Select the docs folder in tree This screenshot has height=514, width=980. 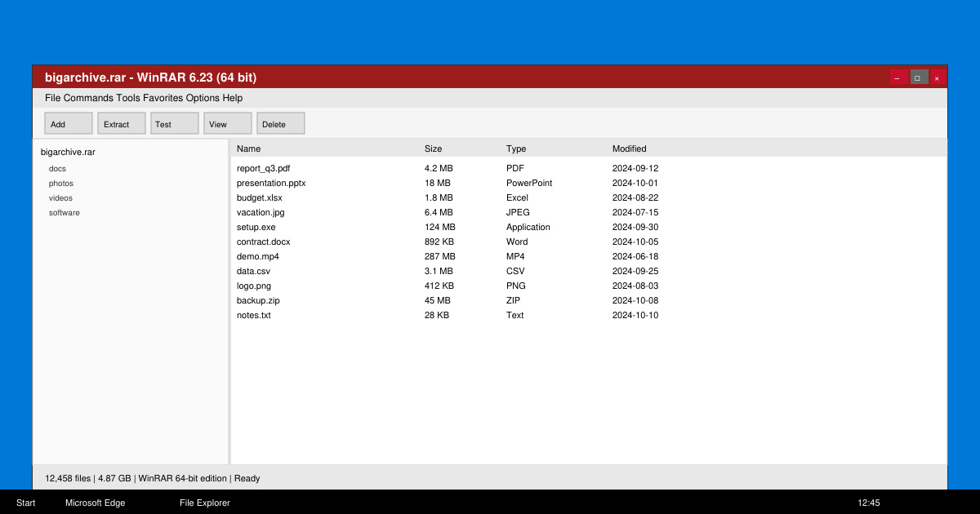[x=57, y=169]
